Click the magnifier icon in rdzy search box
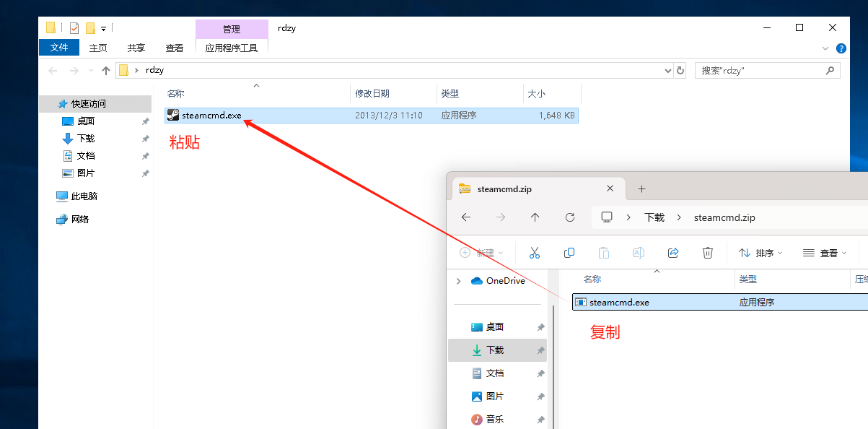Viewport: 868px width, 429px height. click(830, 71)
